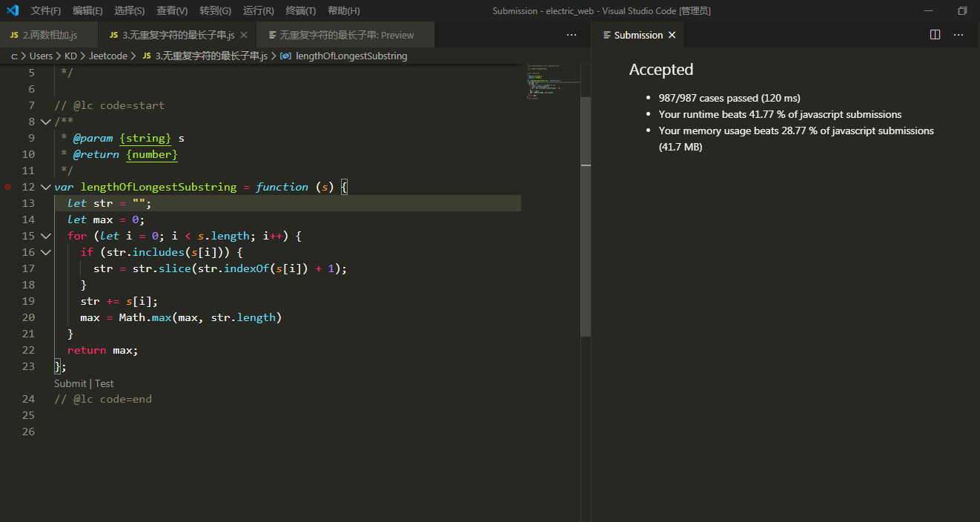Open the 选择(S) menu
This screenshot has height=522, width=980.
(x=130, y=11)
